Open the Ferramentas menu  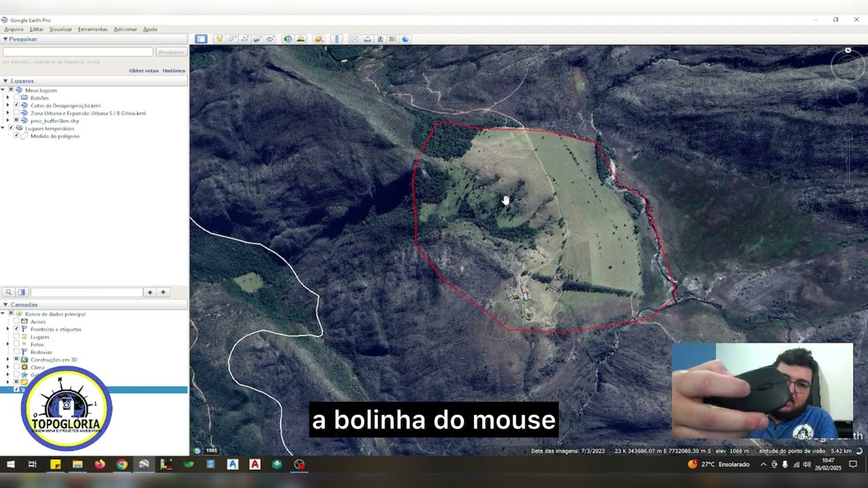click(93, 29)
